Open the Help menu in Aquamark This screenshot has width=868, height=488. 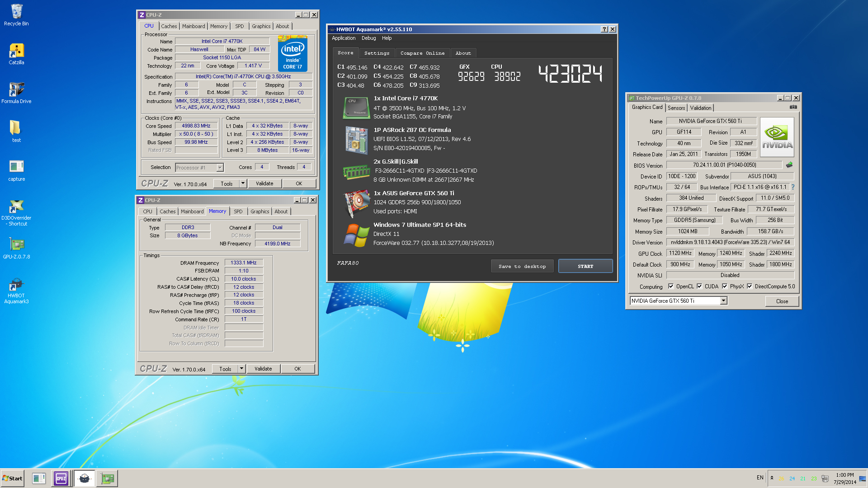387,38
